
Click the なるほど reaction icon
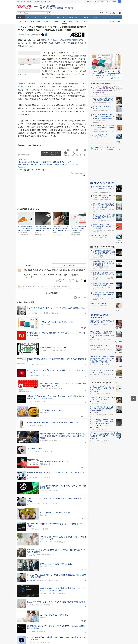(70, 281)
